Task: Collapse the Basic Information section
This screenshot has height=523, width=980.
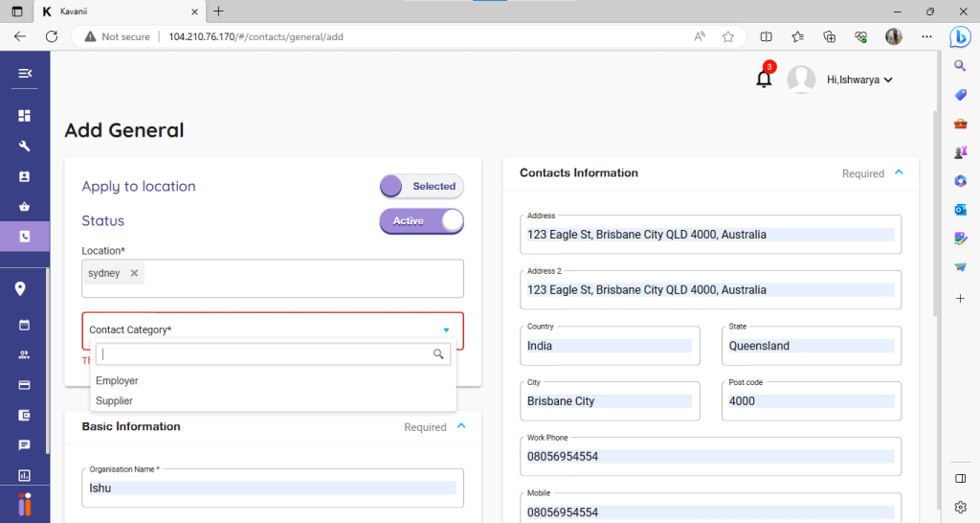Action: [461, 426]
